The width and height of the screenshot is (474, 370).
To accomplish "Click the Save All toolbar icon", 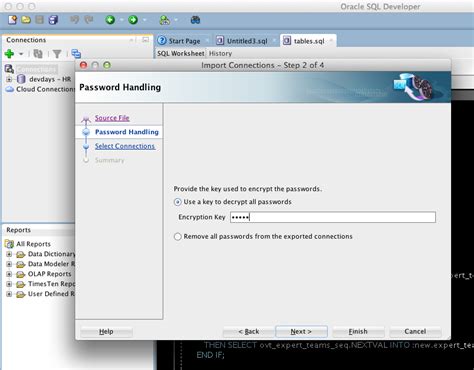I will [x=53, y=20].
